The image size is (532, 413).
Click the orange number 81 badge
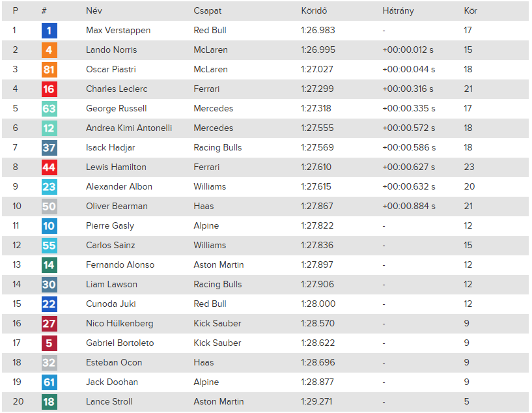[49, 70]
